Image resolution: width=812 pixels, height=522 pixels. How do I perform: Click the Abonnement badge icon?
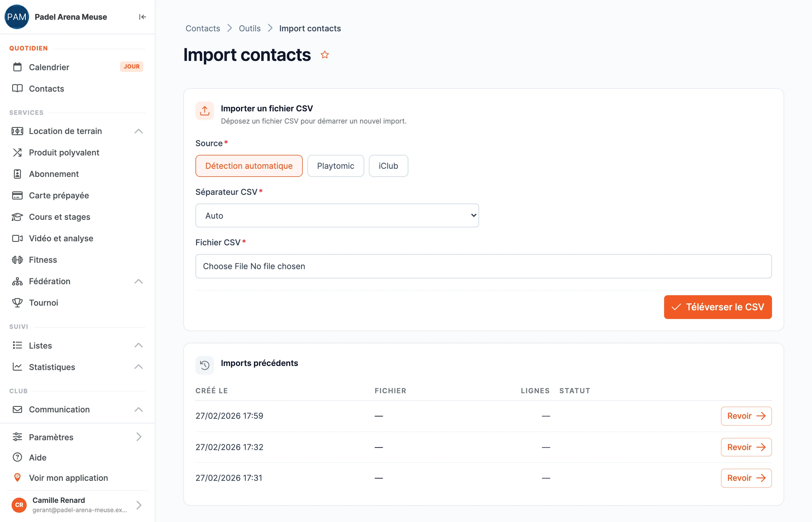tap(17, 174)
